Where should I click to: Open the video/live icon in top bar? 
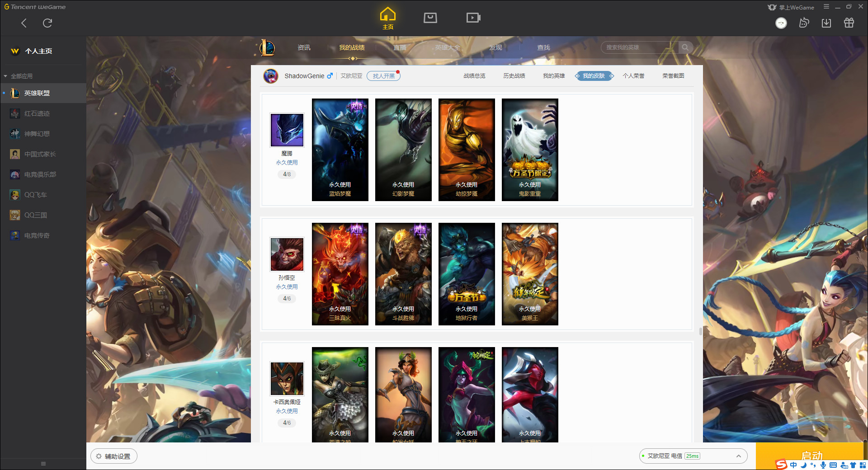pos(473,18)
